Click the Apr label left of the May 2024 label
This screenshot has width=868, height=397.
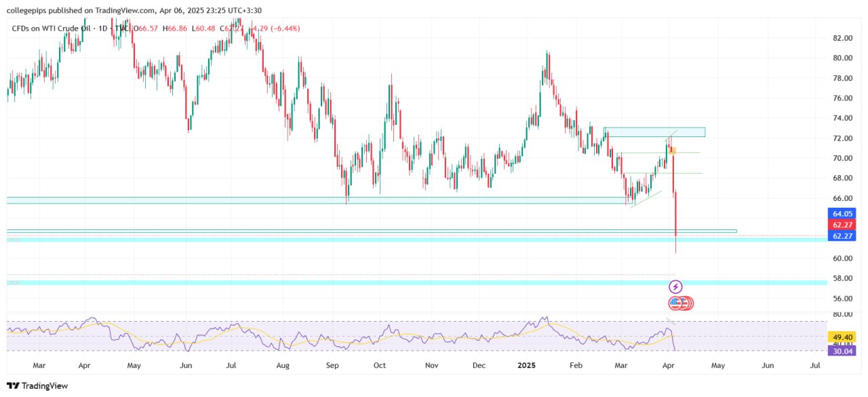point(84,365)
